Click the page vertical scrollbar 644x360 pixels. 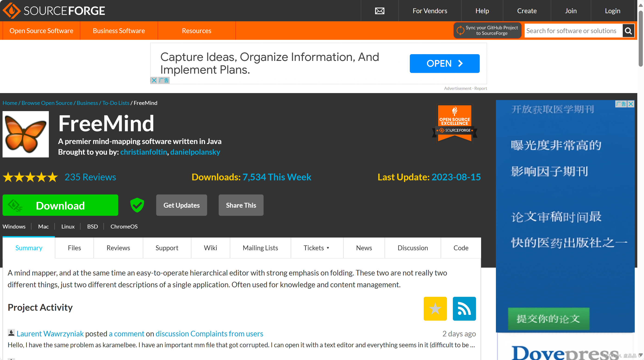point(640,38)
